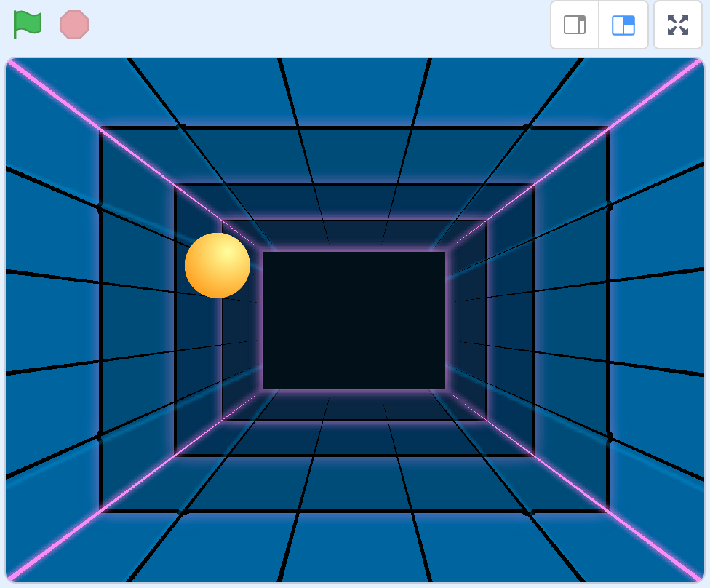Click the glowing purple border below the dark center
The width and height of the screenshot is (710, 588).
pos(354,391)
